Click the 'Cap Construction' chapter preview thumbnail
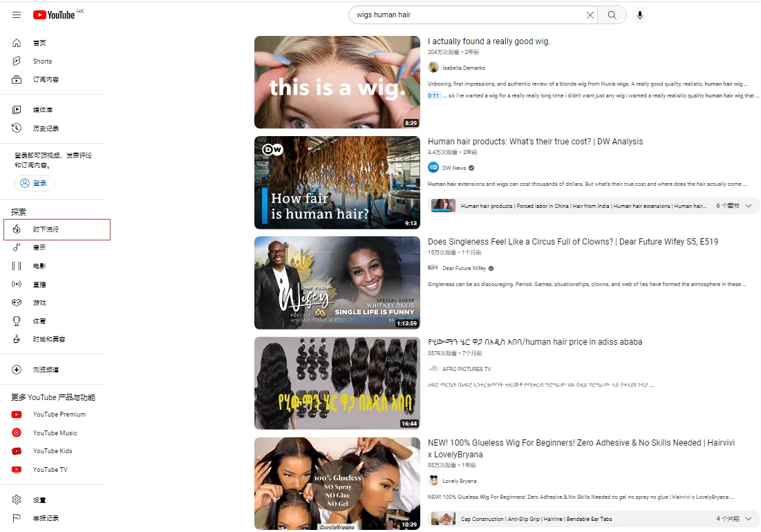The image size is (761, 532). coord(443,518)
